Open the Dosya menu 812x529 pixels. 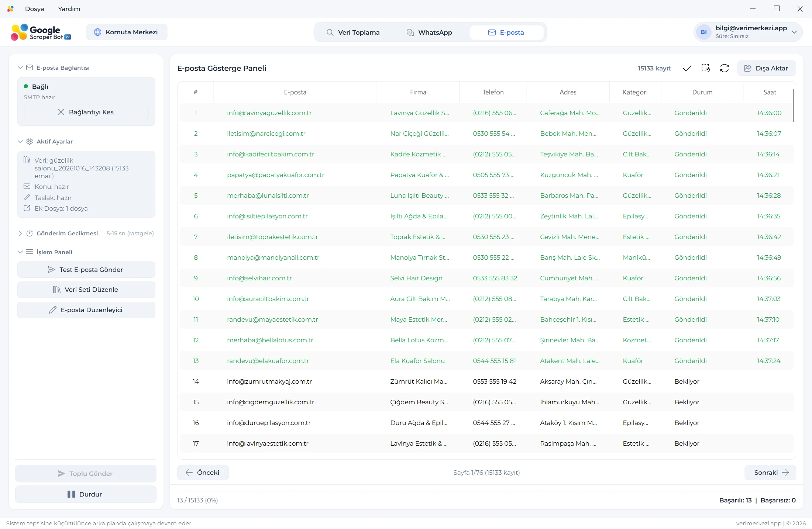tap(35, 9)
